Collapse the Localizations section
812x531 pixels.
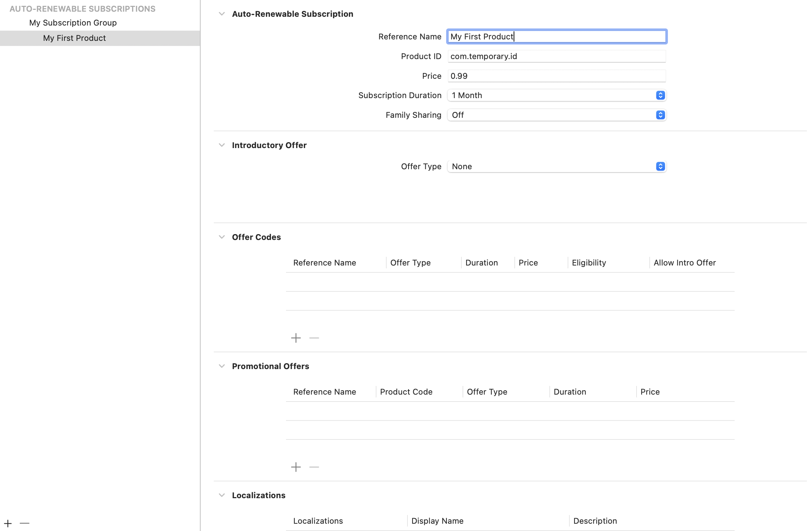(221, 495)
